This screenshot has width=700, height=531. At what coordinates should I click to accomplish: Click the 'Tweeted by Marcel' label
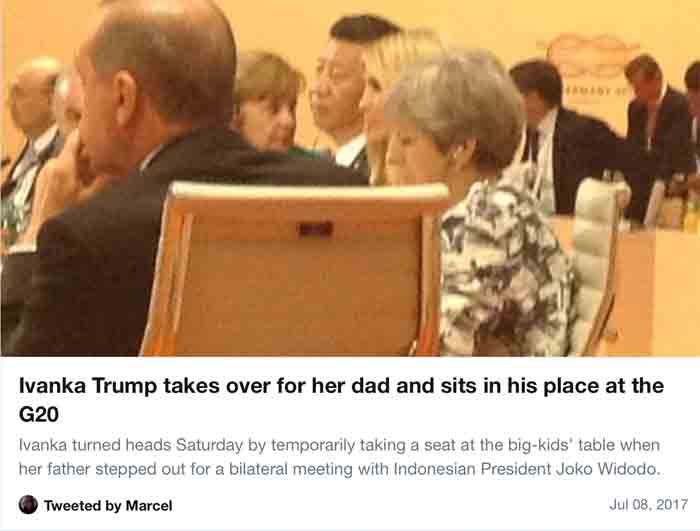point(108,506)
